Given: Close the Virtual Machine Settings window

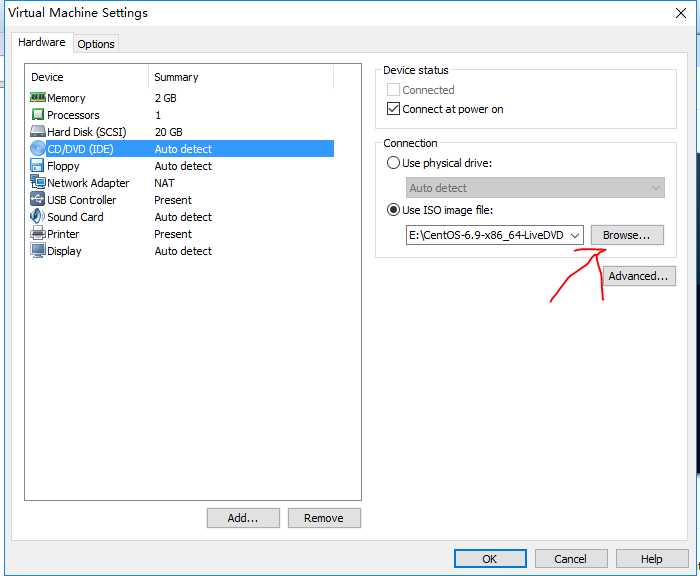Looking at the screenshot, I should pos(680,13).
